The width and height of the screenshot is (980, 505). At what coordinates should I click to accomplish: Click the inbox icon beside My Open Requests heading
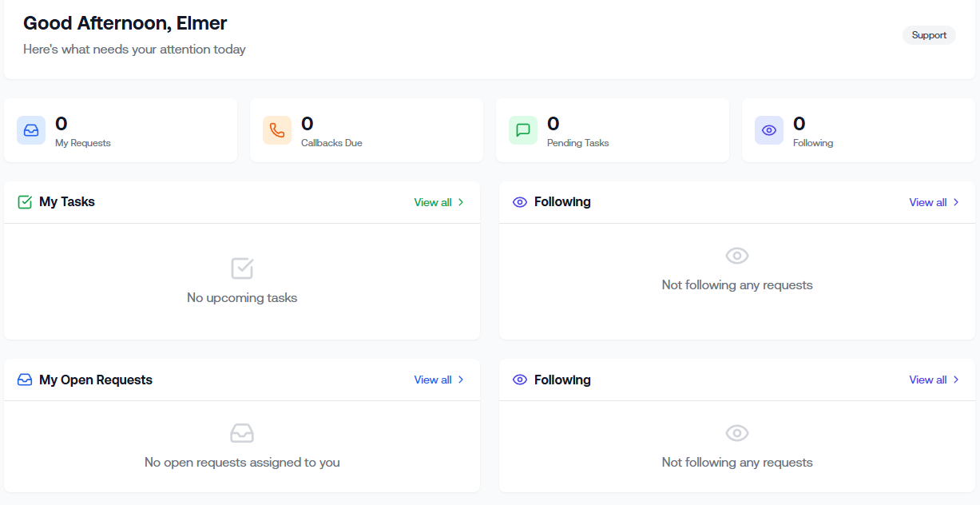tap(25, 380)
